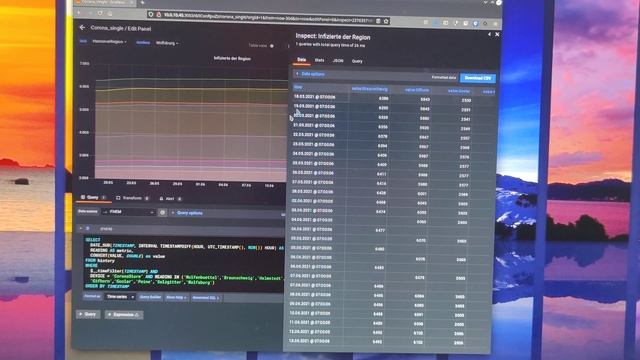
Task: Click the browser address bar
Action: [268, 18]
